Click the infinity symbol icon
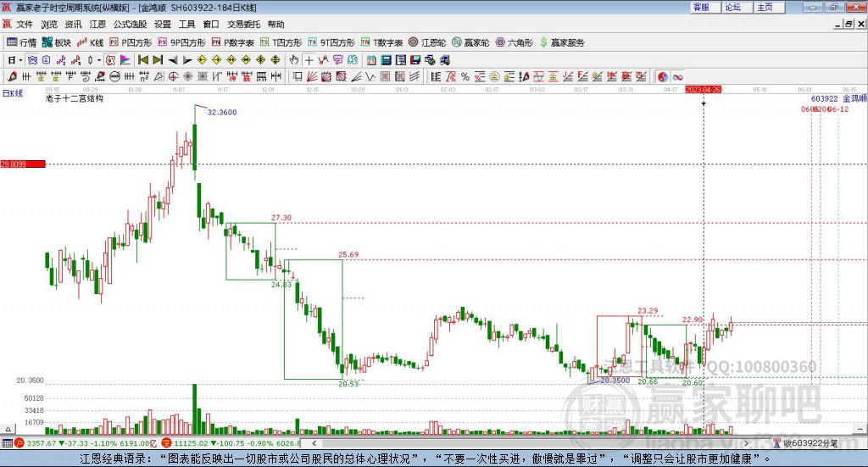 click(x=677, y=77)
